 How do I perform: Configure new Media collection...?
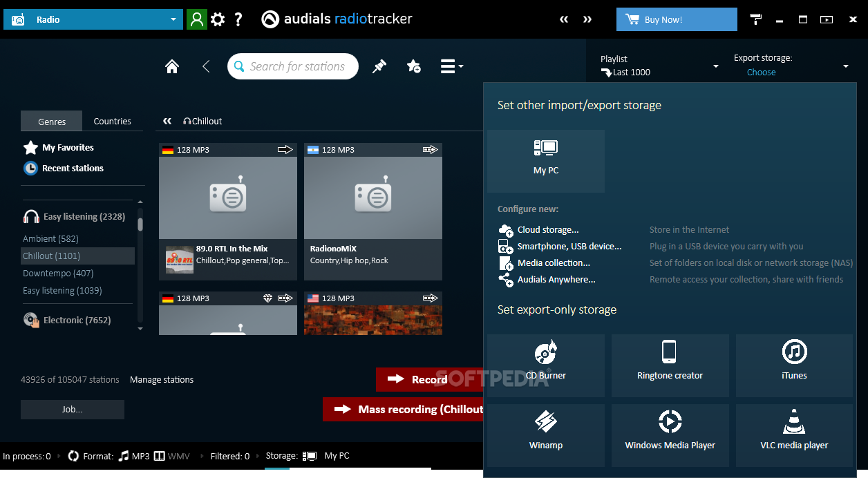pyautogui.click(x=545, y=262)
